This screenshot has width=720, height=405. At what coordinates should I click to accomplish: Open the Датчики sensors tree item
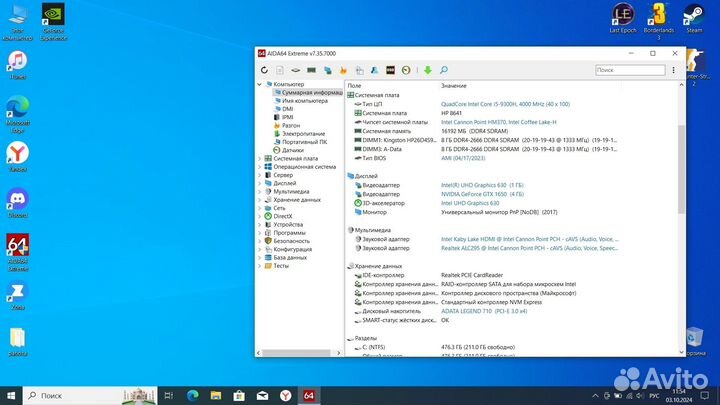(292, 151)
